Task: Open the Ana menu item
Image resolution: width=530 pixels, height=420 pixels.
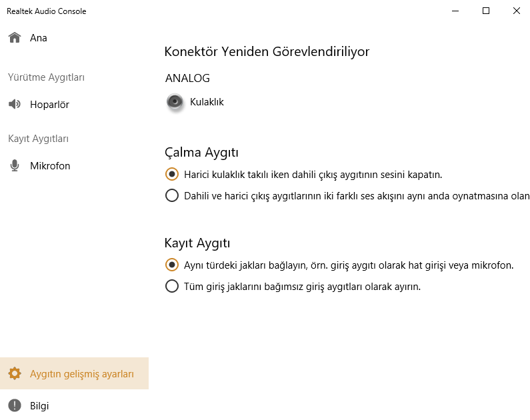Action: 39,38
